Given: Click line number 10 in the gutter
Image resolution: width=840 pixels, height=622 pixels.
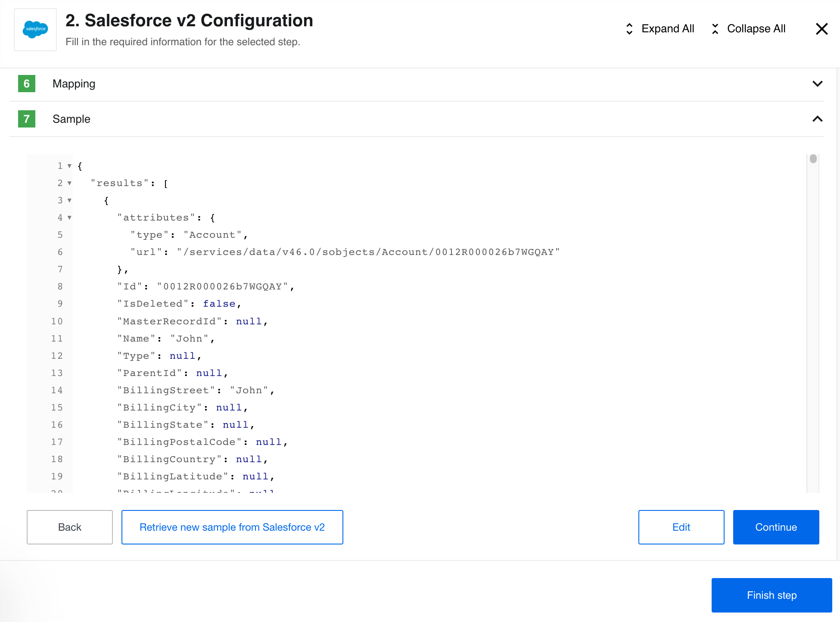Looking at the screenshot, I should tap(57, 321).
